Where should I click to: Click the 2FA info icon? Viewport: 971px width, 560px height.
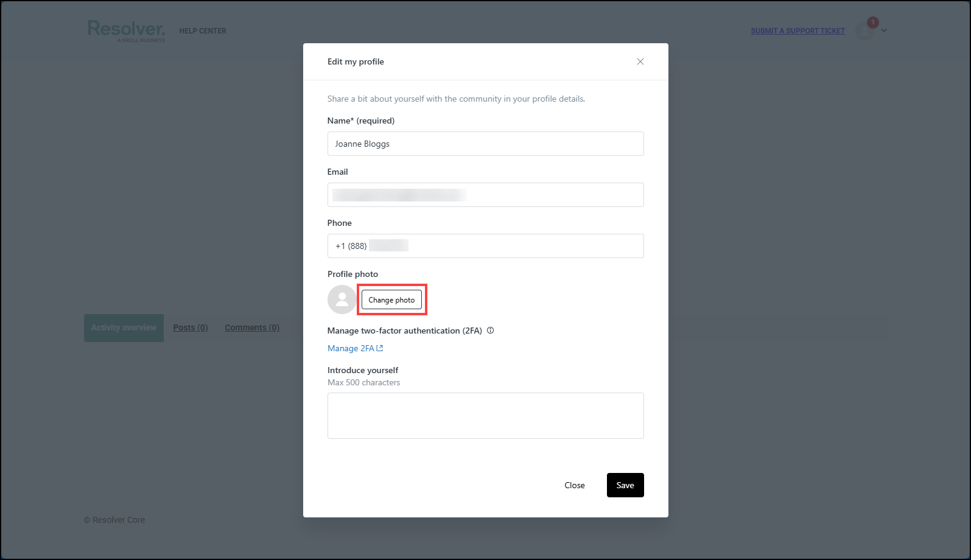click(x=490, y=331)
